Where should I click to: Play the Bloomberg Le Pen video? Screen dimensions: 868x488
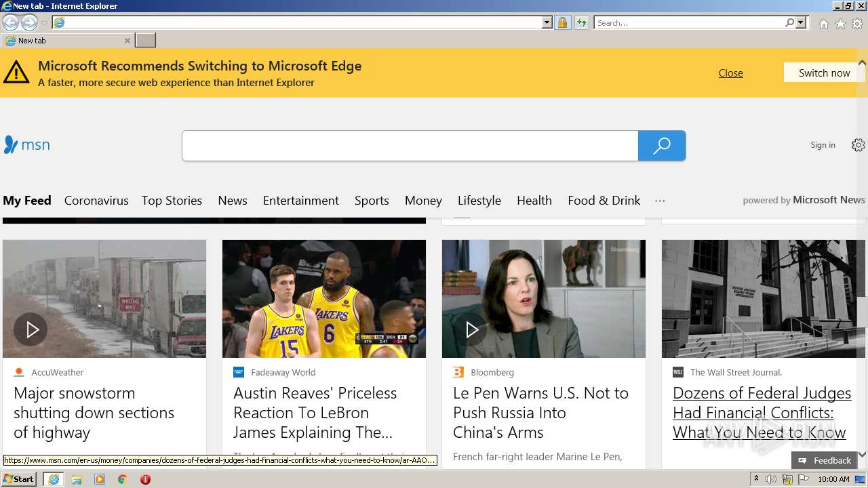(471, 329)
